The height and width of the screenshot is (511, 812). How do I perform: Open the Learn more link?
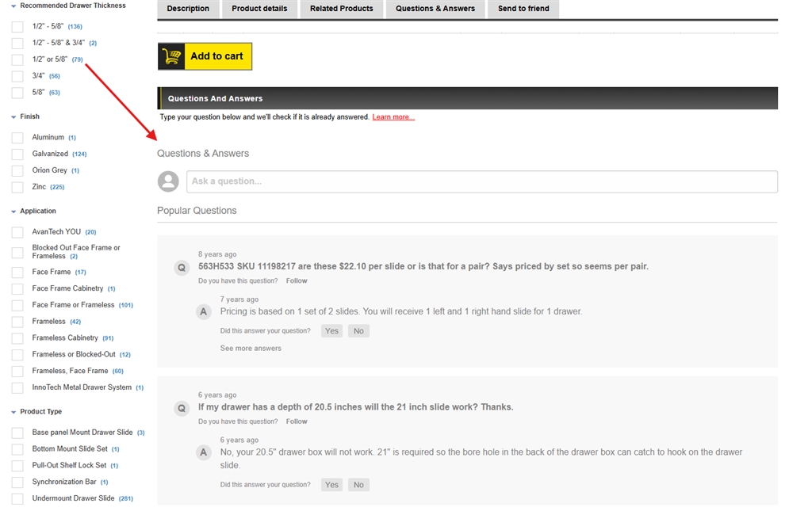393,117
